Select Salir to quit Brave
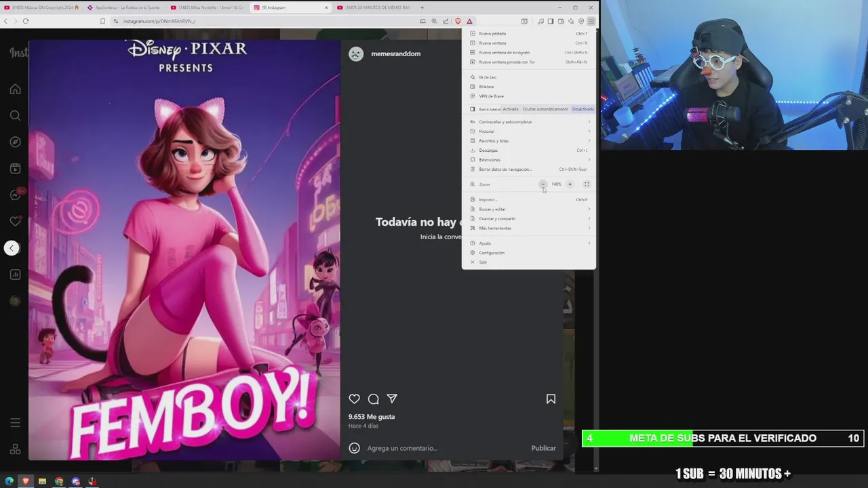This screenshot has height=488, width=868. 529,262
